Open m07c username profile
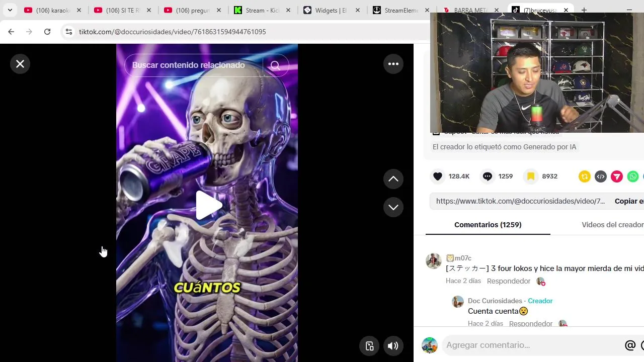 [x=459, y=258]
